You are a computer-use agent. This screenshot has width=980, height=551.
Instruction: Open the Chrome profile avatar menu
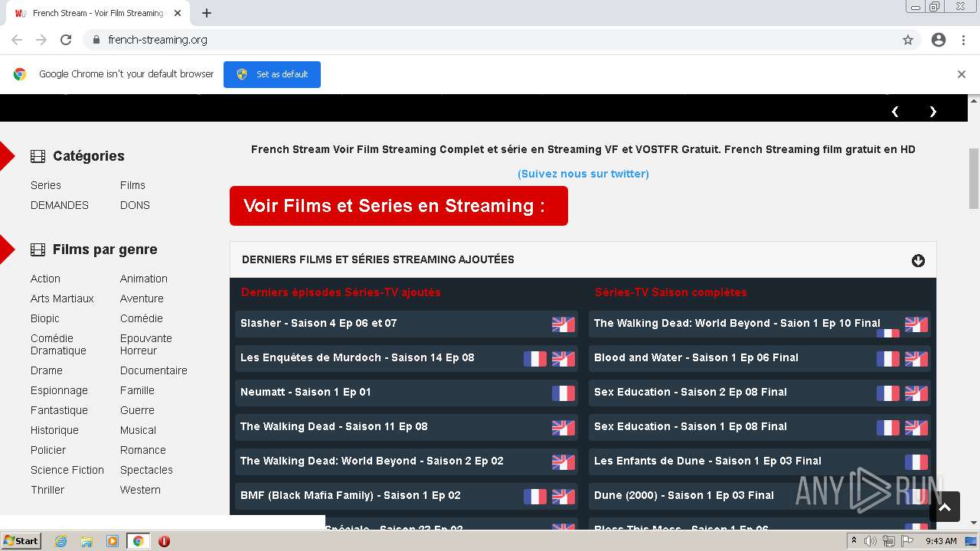(939, 40)
